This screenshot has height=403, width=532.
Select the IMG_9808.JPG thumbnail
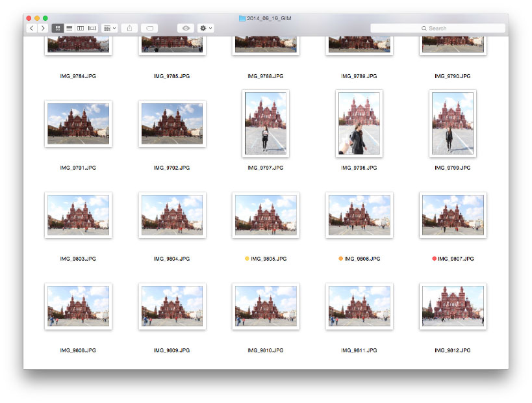78,306
